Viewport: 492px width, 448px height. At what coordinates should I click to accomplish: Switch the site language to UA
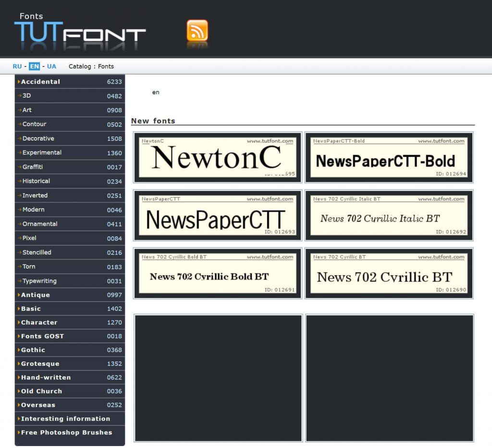point(51,66)
